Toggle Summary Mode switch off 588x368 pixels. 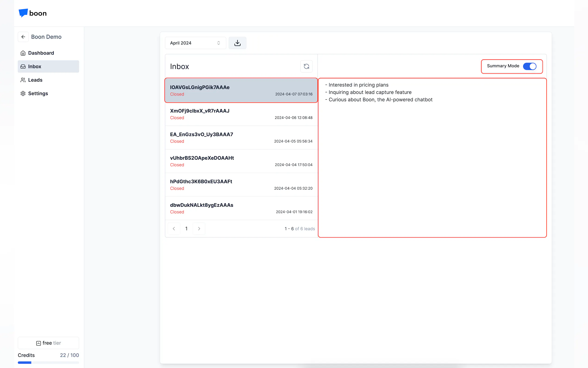coord(529,66)
